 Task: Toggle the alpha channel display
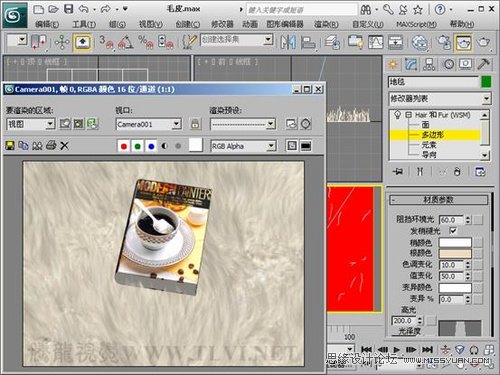click(164, 146)
